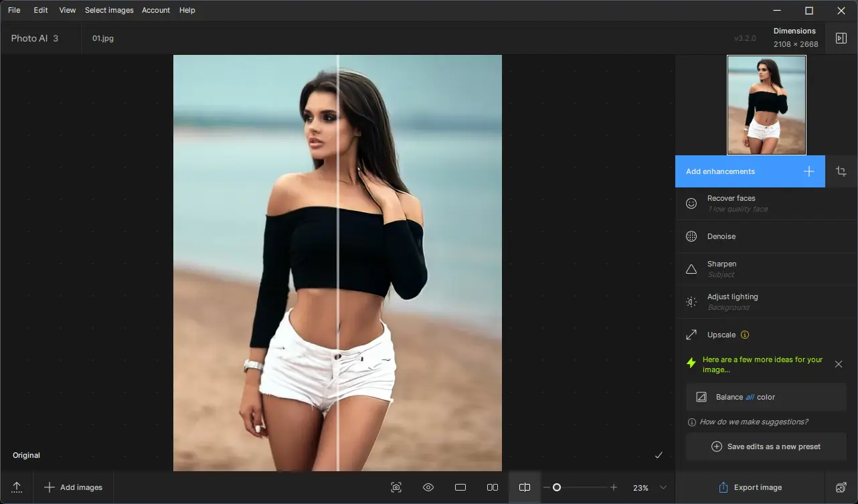Click the upload icon at bottom left
The width and height of the screenshot is (858, 504).
pos(17,487)
